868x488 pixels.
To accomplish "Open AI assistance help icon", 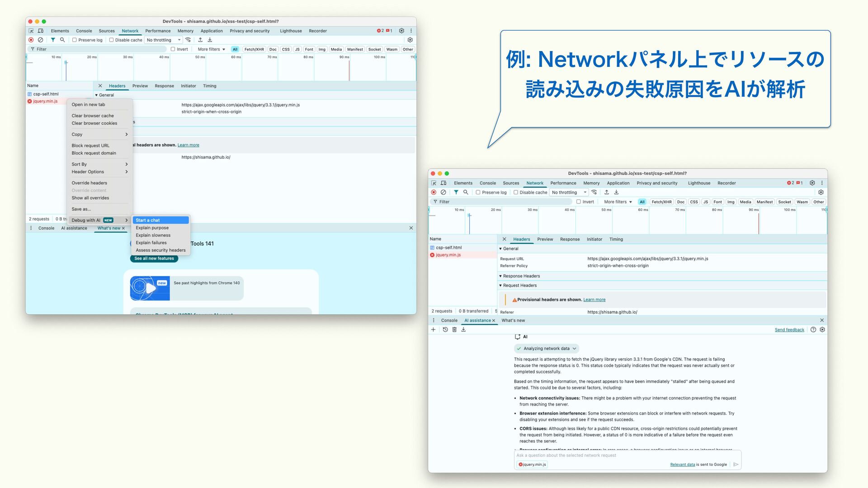I will point(813,330).
